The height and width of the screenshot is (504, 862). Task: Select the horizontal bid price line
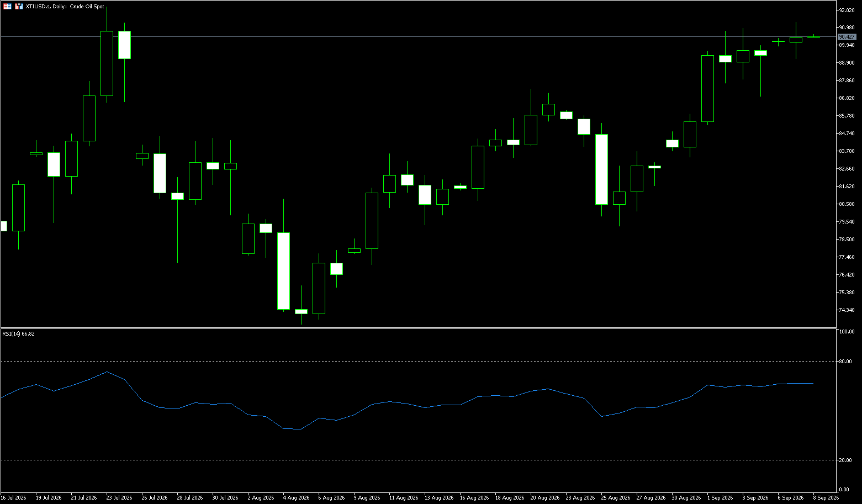tap(418, 36)
